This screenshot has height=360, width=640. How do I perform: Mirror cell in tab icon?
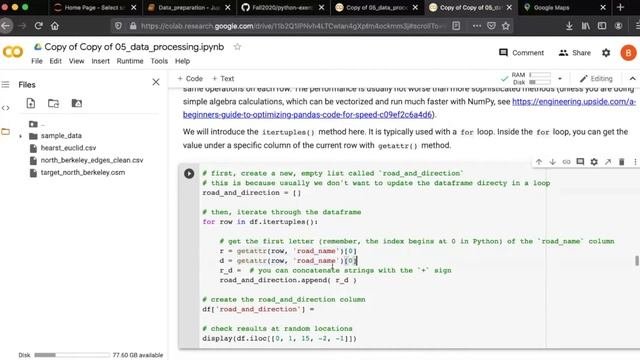click(608, 162)
